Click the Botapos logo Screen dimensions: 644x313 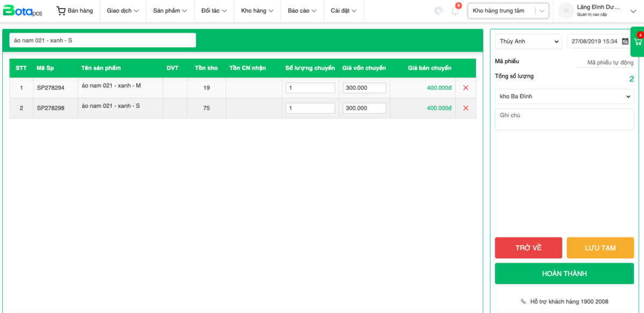(23, 11)
